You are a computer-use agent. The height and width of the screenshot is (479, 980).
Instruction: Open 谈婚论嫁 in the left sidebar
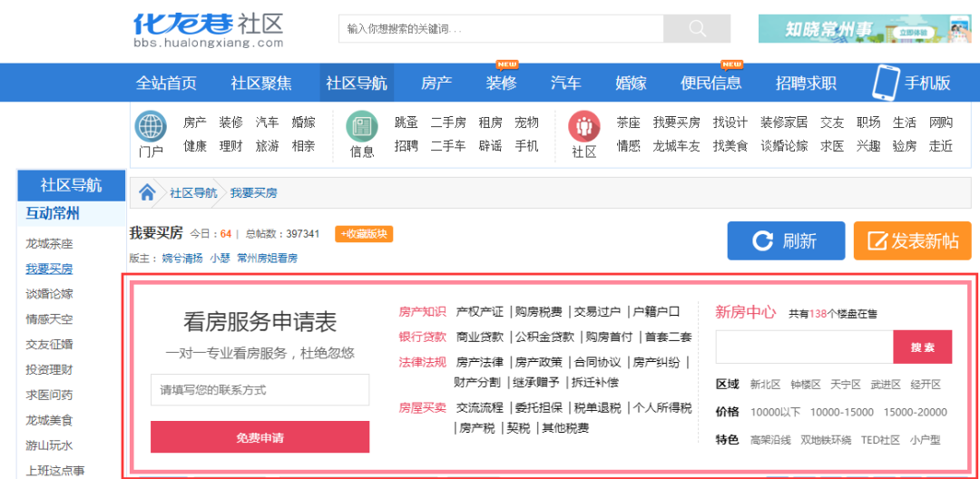point(49,294)
